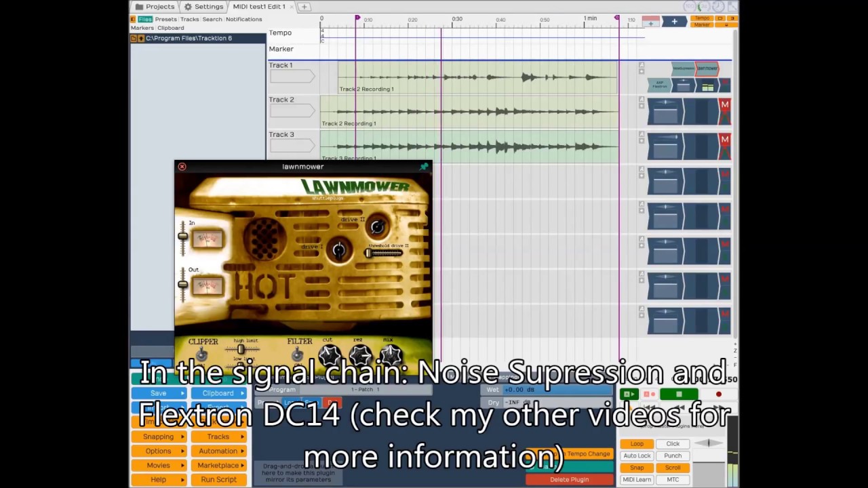
Task: Adjust the lawnmower In level slider
Action: point(182,236)
